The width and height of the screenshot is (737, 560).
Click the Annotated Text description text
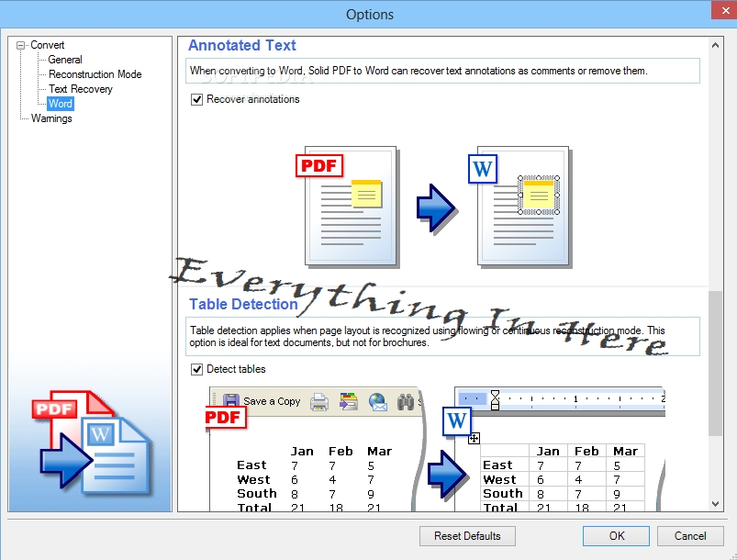click(419, 71)
